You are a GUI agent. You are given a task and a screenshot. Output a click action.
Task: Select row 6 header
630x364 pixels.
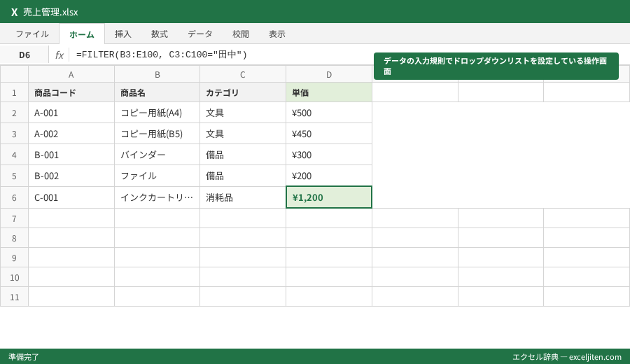[x=14, y=197]
